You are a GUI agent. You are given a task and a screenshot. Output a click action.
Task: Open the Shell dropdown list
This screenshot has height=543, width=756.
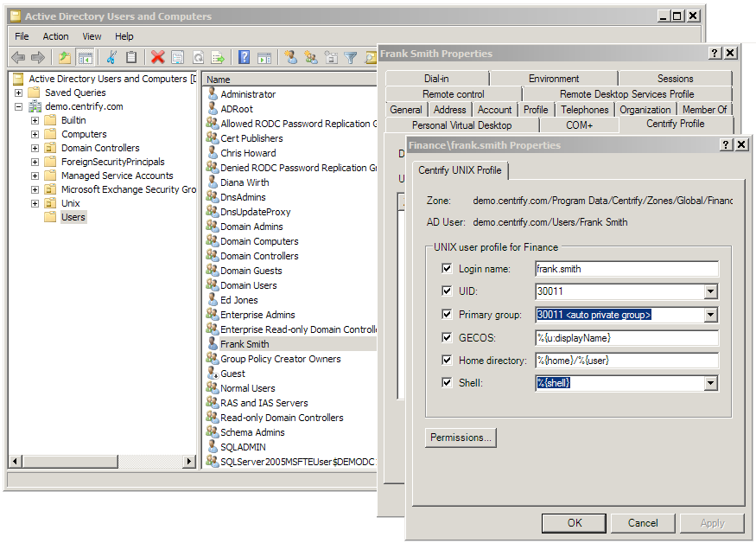[710, 383]
